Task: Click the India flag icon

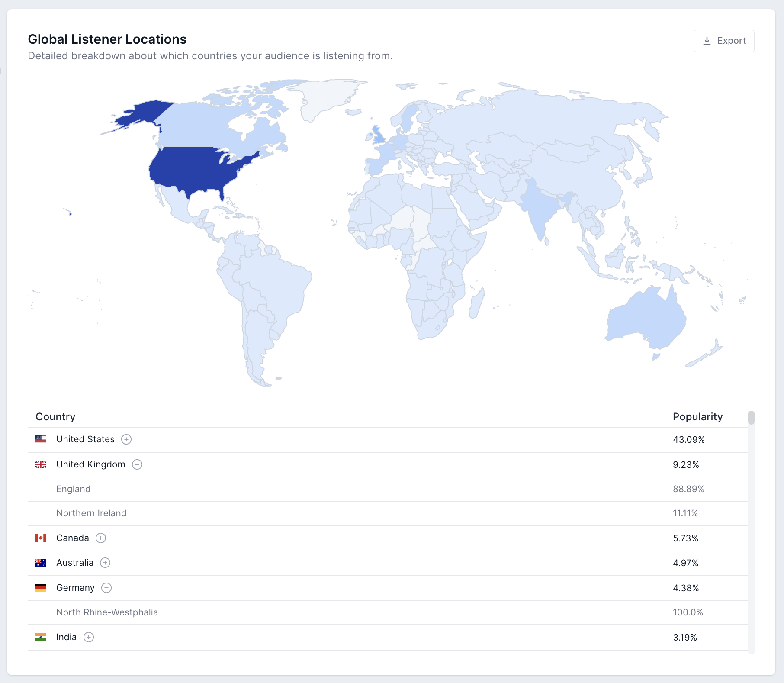Action: tap(41, 637)
